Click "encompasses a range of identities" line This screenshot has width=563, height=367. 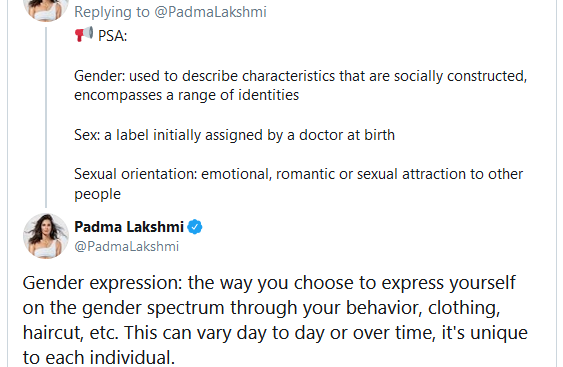coord(186,95)
